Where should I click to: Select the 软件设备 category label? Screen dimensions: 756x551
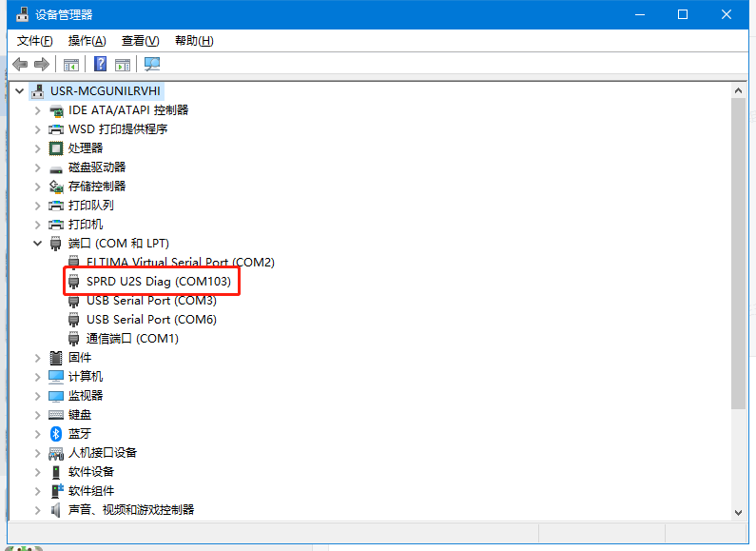[x=91, y=472]
